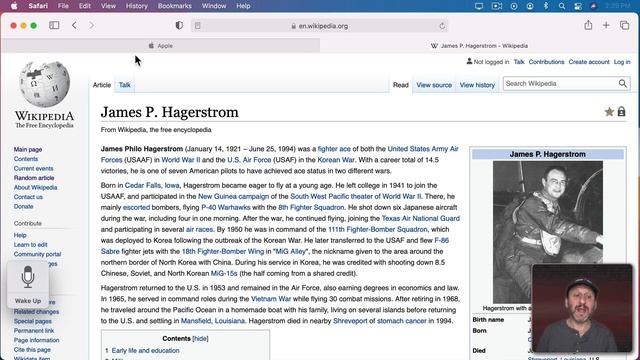Open the Log in link
The height and width of the screenshot is (360, 640).
(x=622, y=62)
